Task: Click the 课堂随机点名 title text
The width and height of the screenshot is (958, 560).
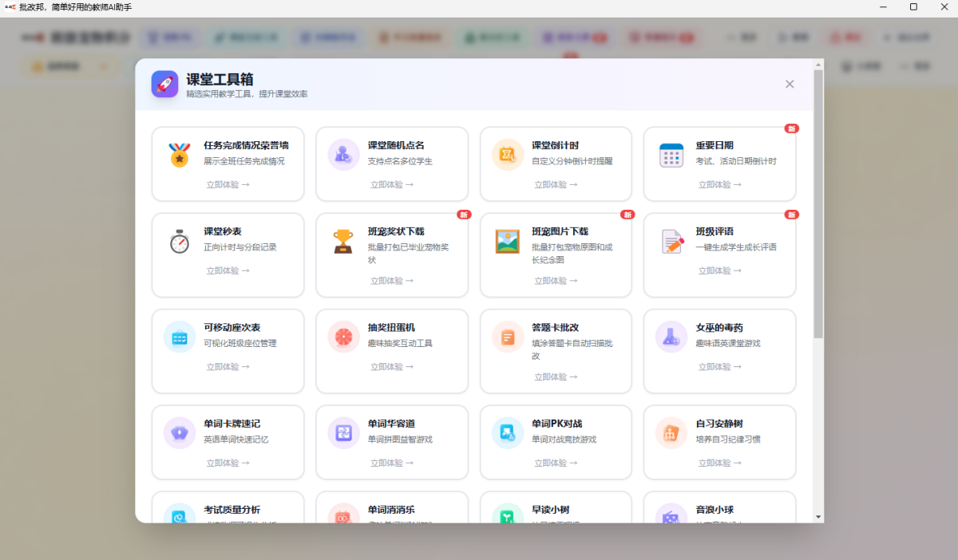Action: coord(396,145)
